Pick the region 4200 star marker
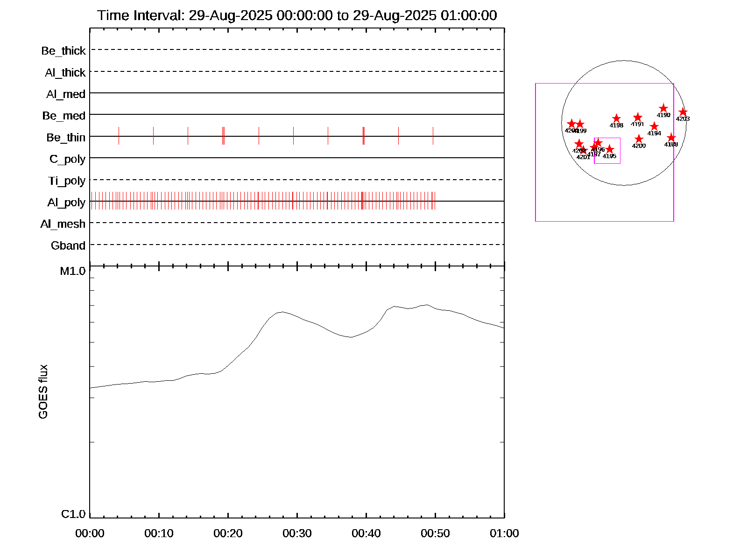The image size is (747, 560). (639, 139)
